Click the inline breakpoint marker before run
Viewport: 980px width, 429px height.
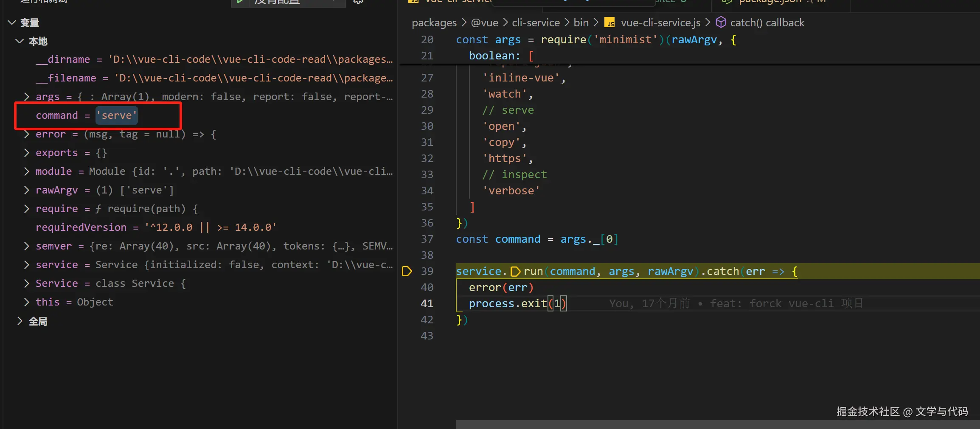(x=515, y=272)
